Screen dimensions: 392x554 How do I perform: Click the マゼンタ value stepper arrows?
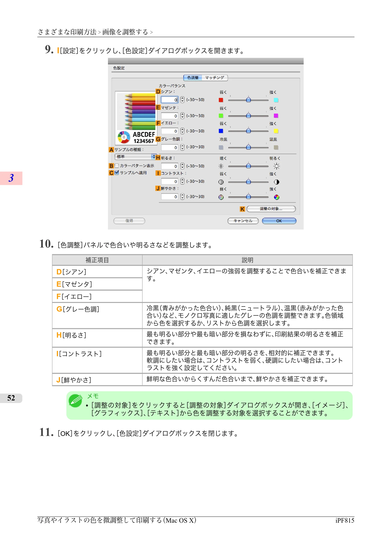coord(182,116)
